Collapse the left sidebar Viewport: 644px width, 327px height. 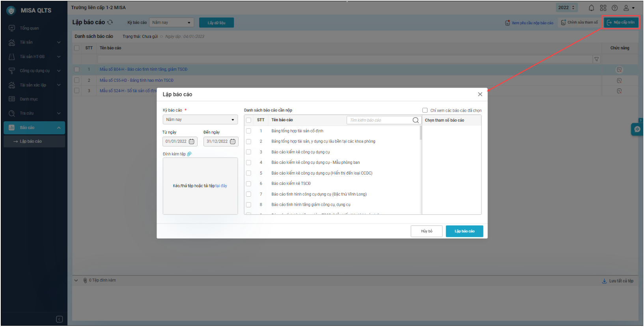(x=60, y=319)
